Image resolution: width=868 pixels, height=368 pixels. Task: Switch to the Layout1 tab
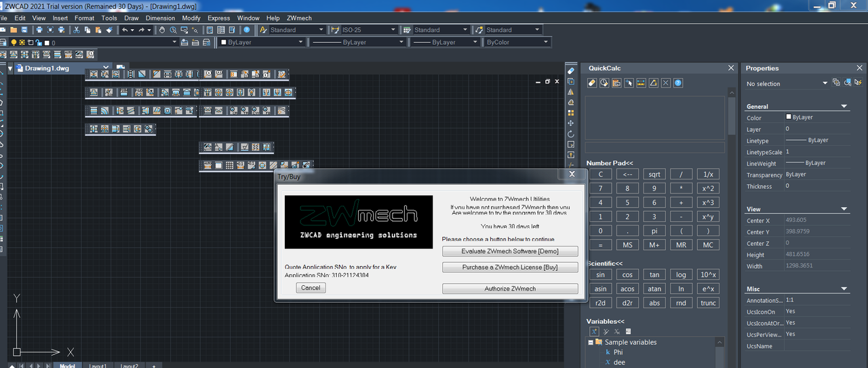[98, 365]
